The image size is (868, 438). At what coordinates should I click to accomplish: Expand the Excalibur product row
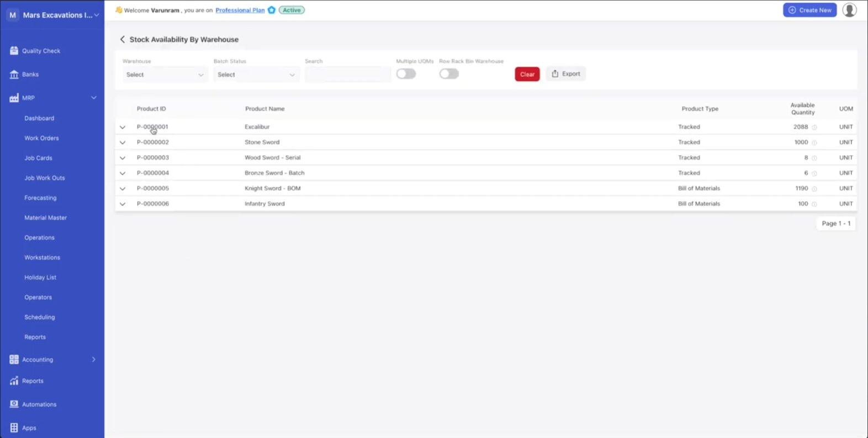pyautogui.click(x=123, y=127)
